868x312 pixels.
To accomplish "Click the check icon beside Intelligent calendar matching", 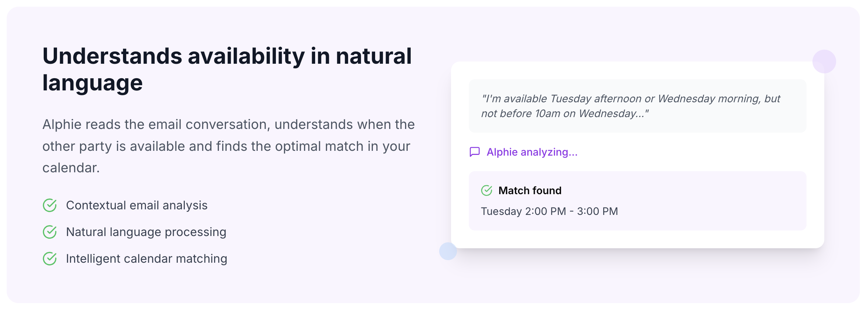I will (x=50, y=259).
